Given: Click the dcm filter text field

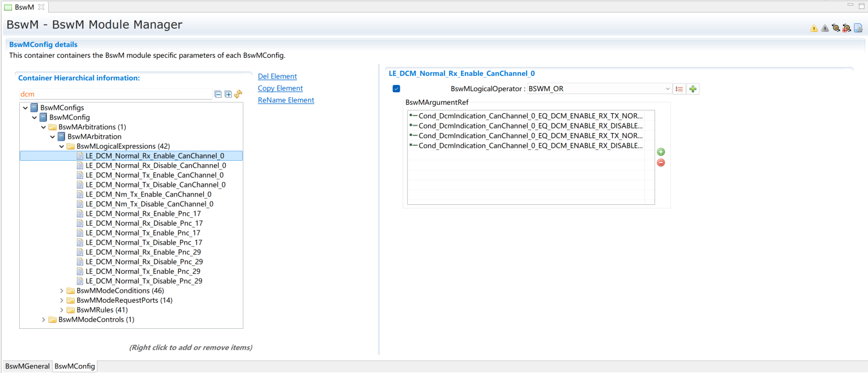Looking at the screenshot, I should point(113,95).
